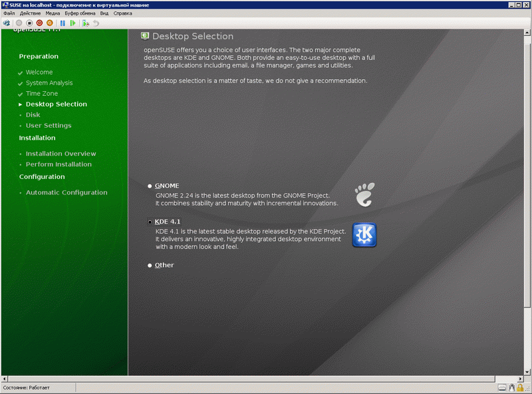Open the Справка menu

(x=122, y=13)
